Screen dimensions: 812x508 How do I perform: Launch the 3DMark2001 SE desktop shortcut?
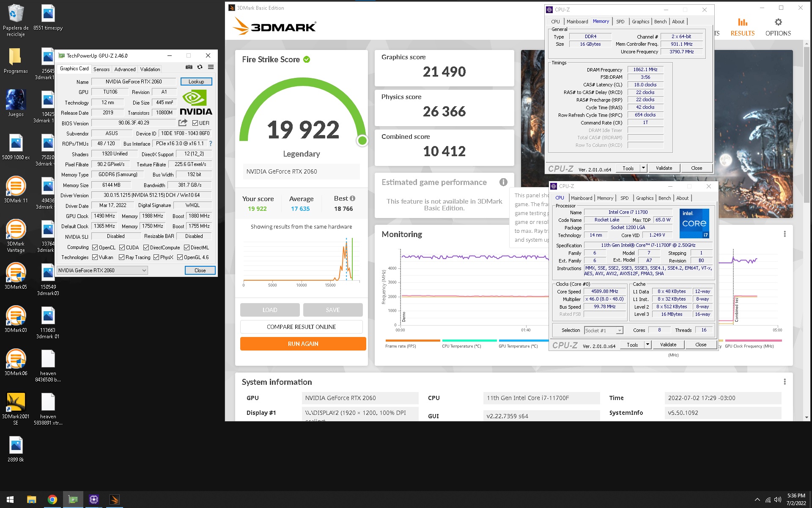(16, 409)
